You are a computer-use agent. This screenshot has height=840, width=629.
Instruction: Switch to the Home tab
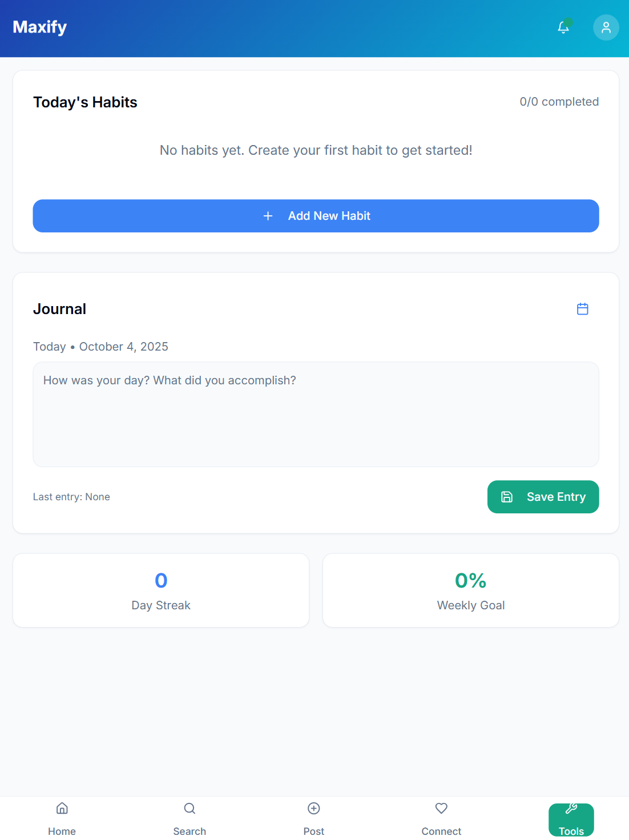62,818
